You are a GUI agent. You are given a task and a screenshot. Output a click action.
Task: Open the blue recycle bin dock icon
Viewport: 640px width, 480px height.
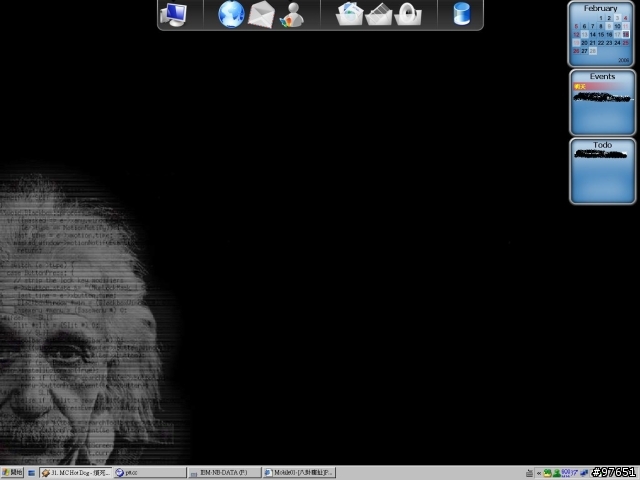point(462,14)
